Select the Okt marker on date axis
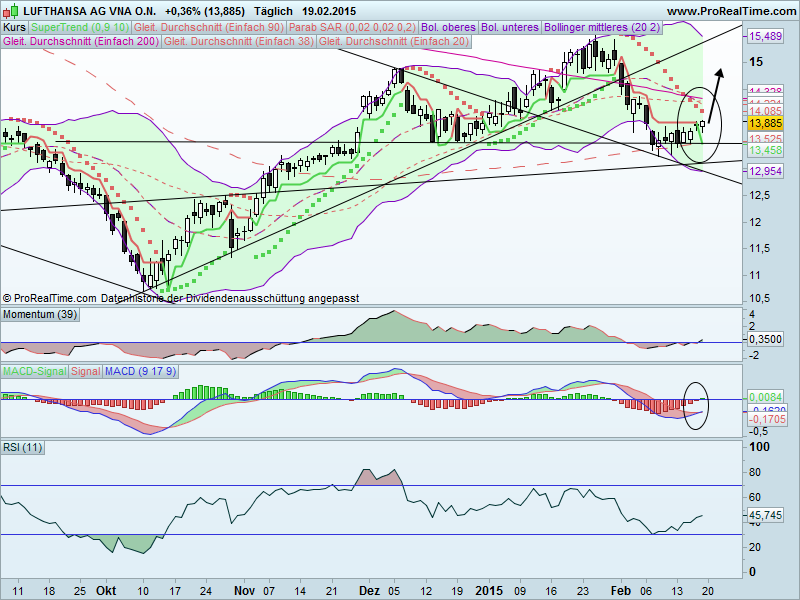Image resolution: width=800 pixels, height=600 pixels. 106,591
